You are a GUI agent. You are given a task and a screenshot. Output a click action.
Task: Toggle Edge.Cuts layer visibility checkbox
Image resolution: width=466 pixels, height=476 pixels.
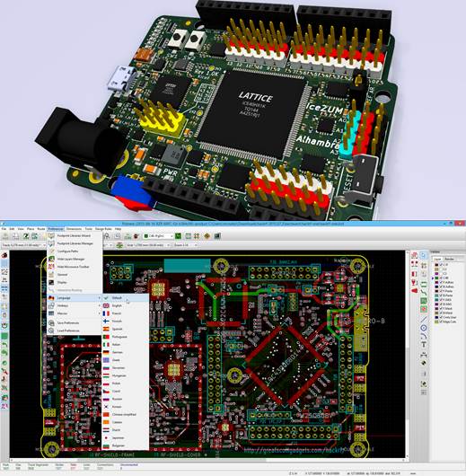pyautogui.click(x=441, y=322)
